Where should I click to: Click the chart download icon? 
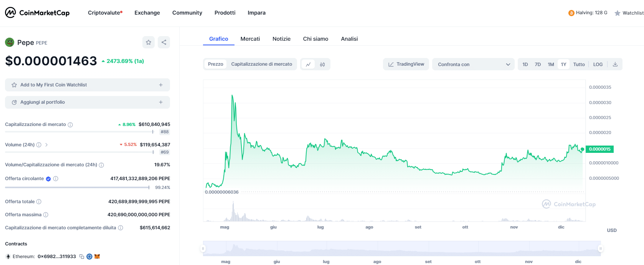(x=615, y=65)
